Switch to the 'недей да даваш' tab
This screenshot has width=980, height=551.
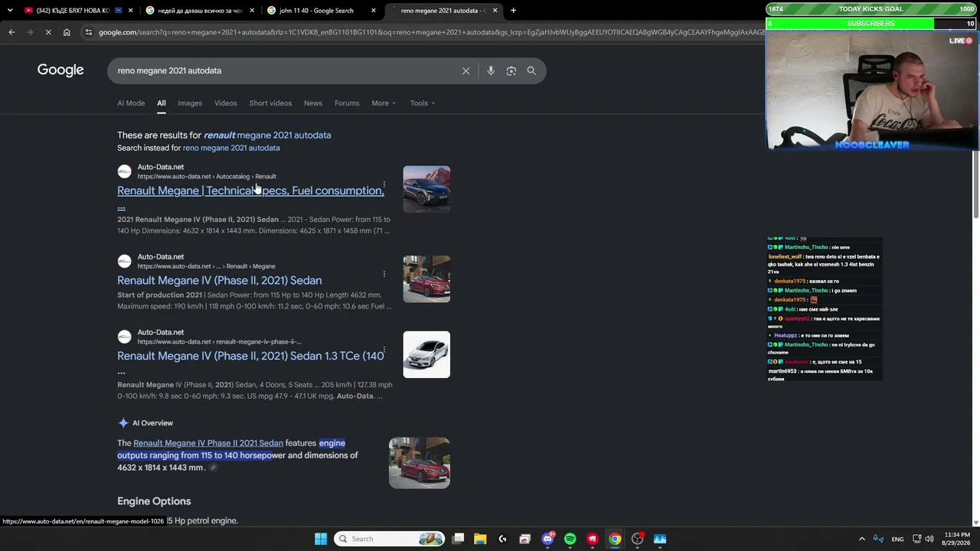[x=199, y=11]
